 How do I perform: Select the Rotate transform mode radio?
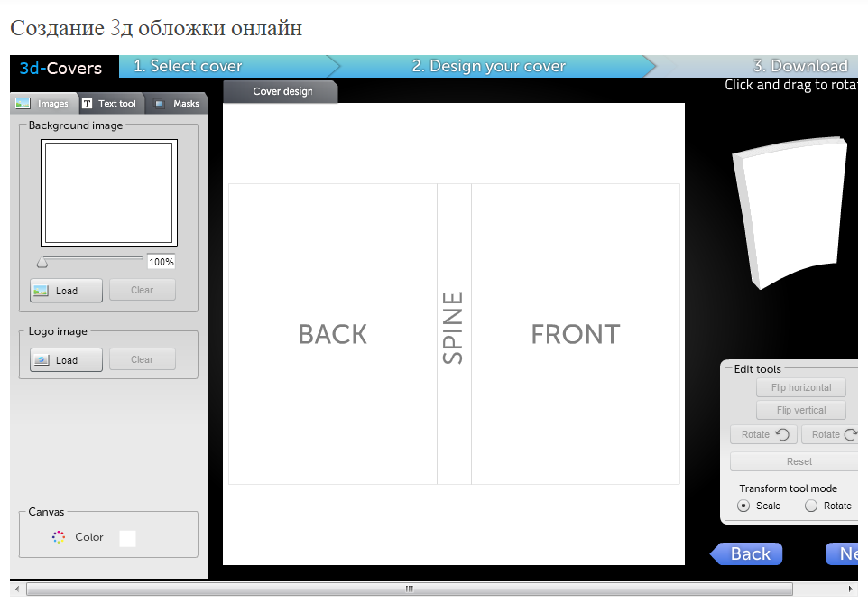(811, 506)
